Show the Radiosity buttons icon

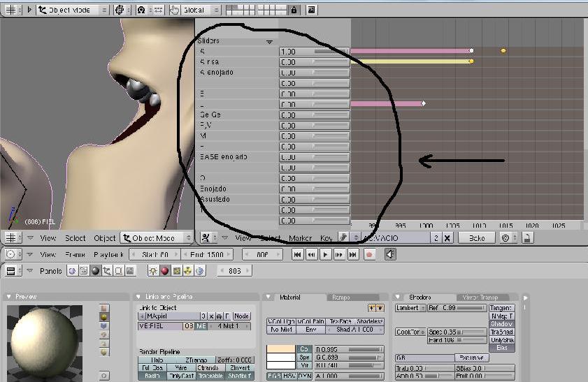point(188,271)
